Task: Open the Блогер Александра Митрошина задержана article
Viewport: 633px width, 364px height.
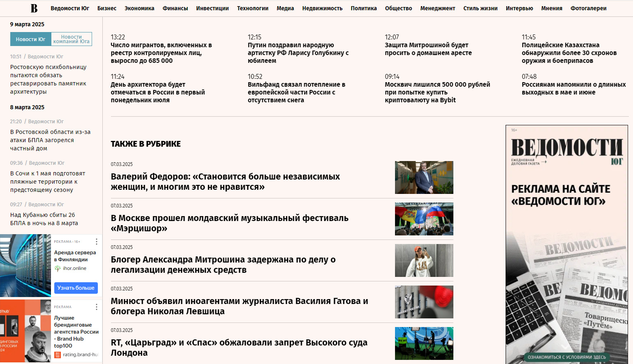Action: 223,265
